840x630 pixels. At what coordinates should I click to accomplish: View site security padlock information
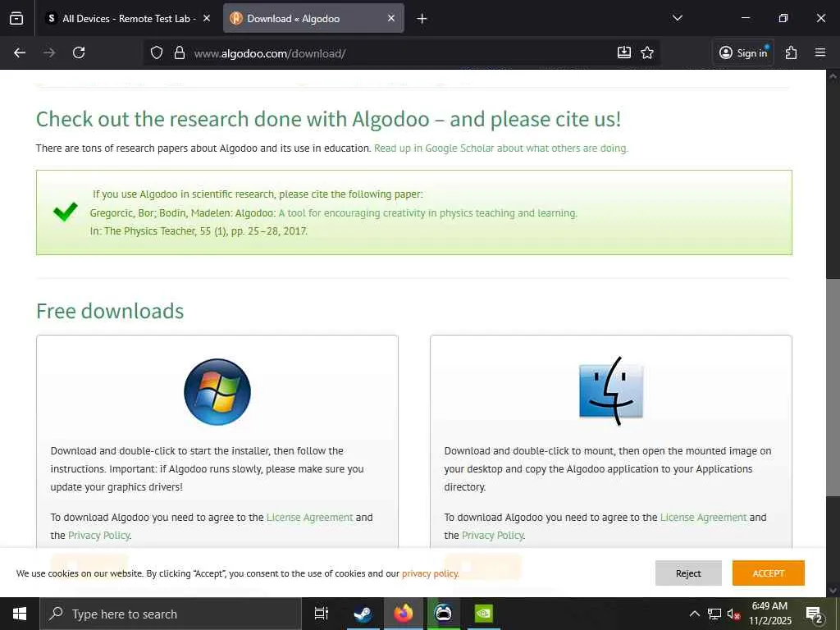pos(180,52)
